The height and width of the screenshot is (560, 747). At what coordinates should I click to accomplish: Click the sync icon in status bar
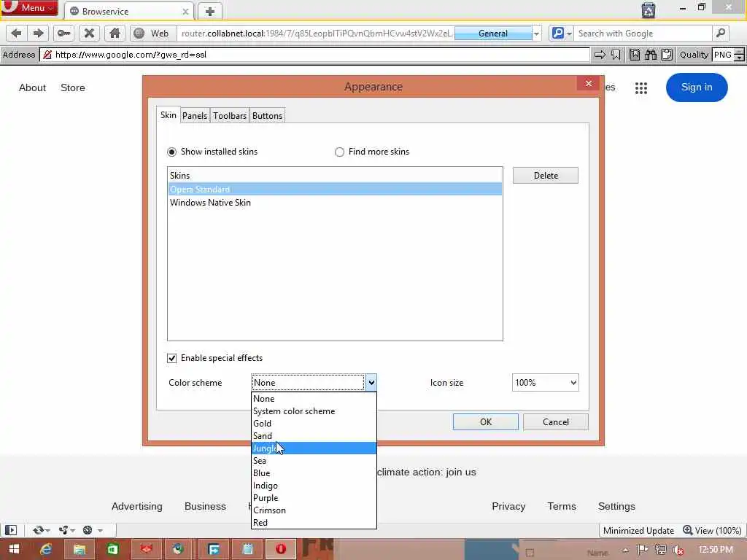click(x=38, y=530)
